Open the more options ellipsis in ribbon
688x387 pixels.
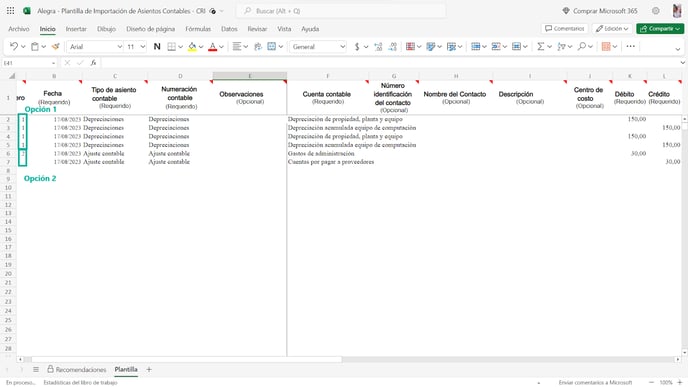631,47
